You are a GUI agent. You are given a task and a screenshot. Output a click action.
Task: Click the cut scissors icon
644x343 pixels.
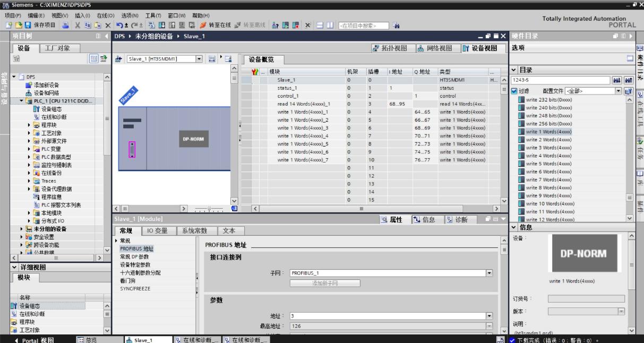[78, 25]
